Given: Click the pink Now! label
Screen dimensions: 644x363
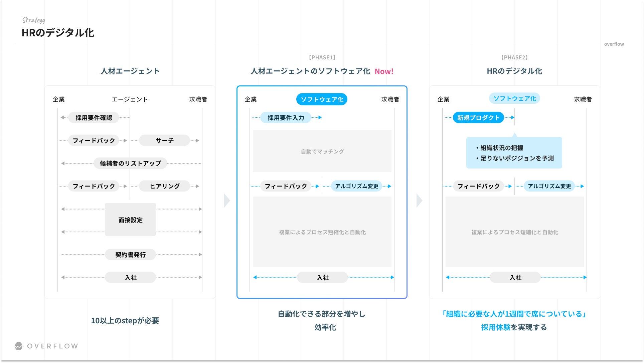Looking at the screenshot, I should pos(384,71).
